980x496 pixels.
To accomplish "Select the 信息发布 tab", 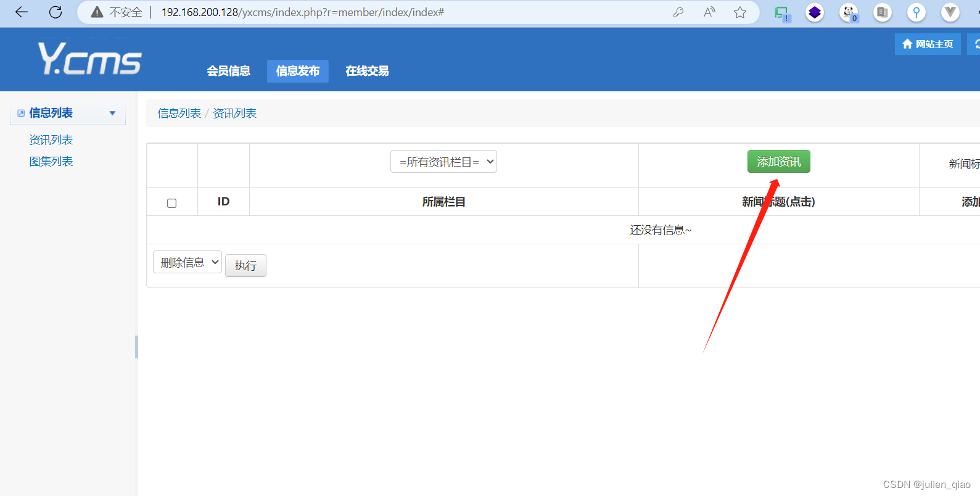I will (298, 71).
